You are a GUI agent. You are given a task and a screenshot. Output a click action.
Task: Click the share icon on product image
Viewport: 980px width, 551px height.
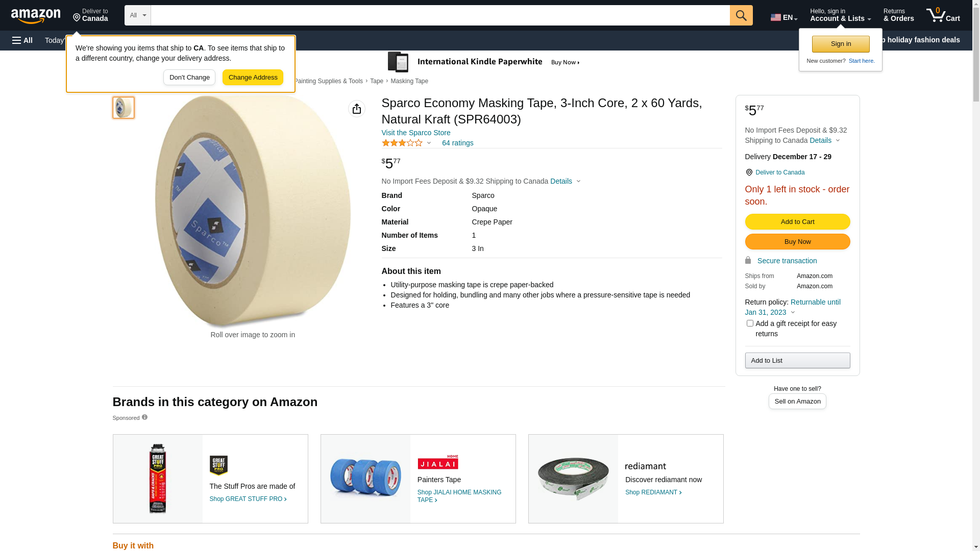(357, 109)
